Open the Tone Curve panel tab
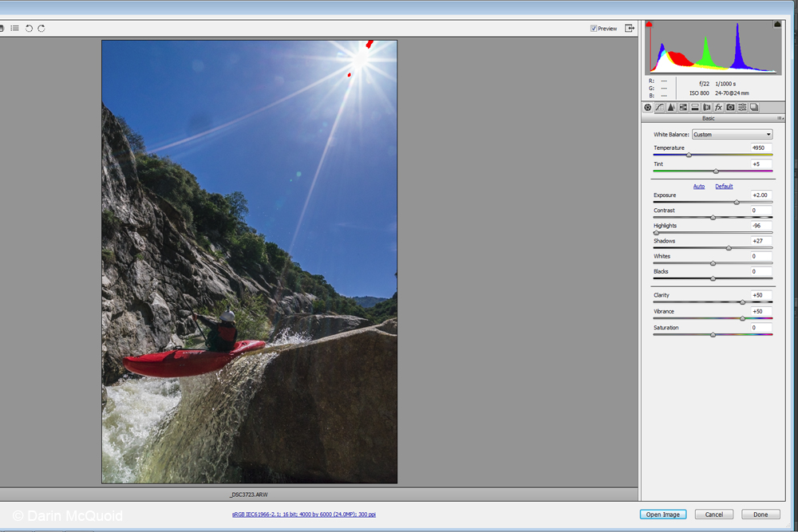 coord(659,107)
